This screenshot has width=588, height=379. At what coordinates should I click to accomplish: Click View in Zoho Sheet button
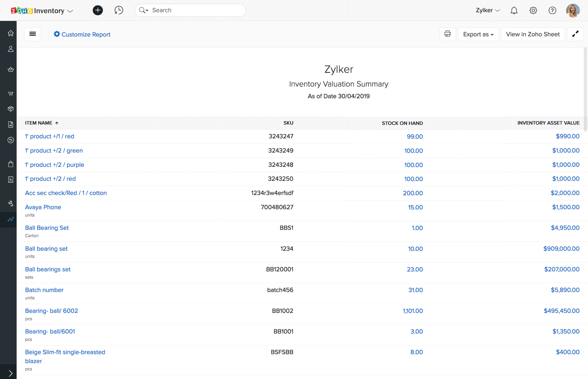click(x=533, y=34)
